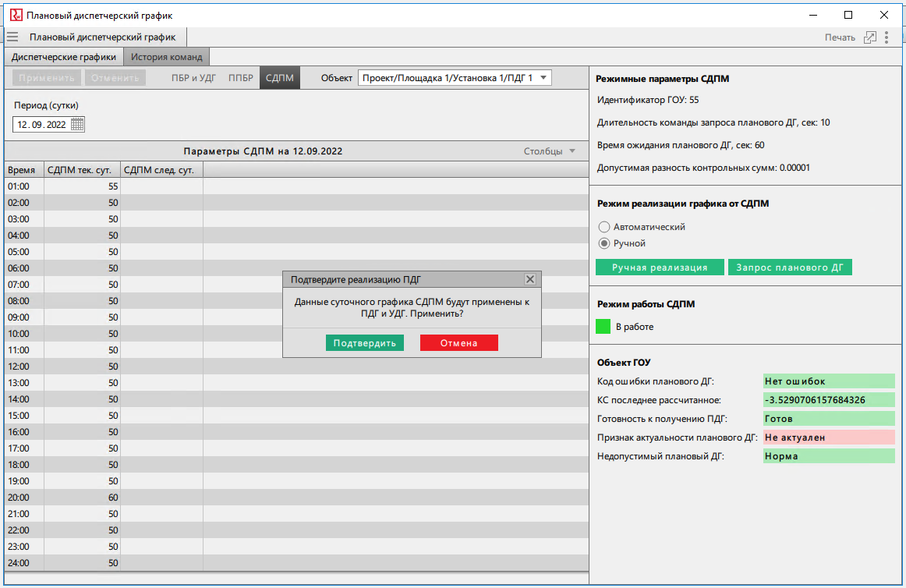Toggle between Автоматический and Ручной modes
Screen dimensions: 906x588
pyautogui.click(x=604, y=226)
